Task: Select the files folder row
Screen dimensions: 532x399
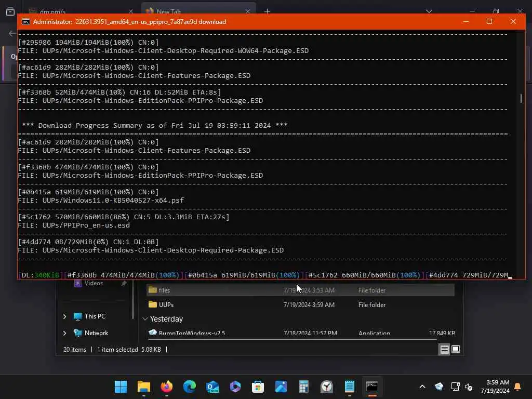Action: [x=300, y=290]
